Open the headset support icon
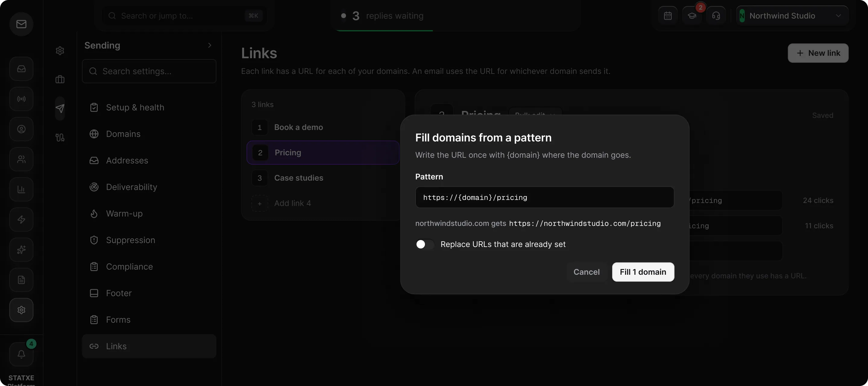The height and width of the screenshot is (386, 868). 716,16
